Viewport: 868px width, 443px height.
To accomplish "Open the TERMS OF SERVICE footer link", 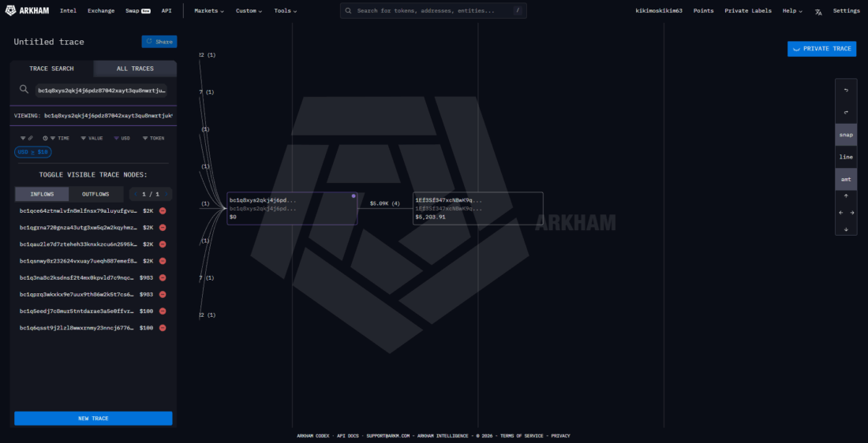I will tap(522, 436).
